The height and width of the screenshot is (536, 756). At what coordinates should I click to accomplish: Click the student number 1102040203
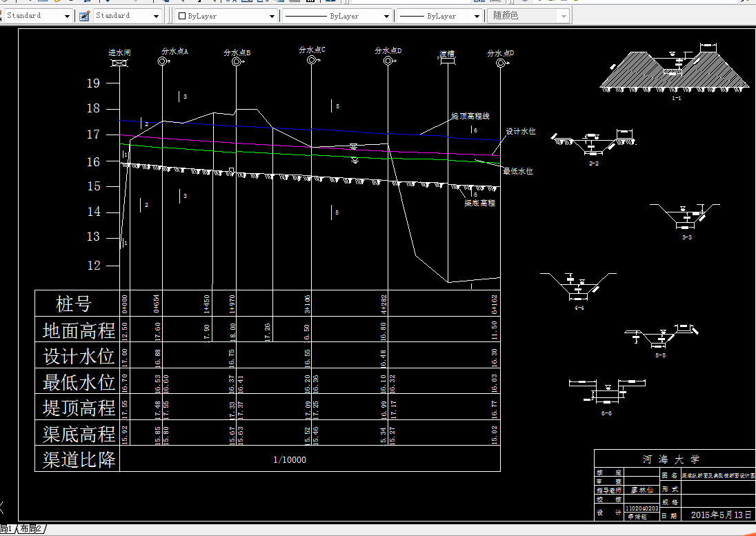641,508
